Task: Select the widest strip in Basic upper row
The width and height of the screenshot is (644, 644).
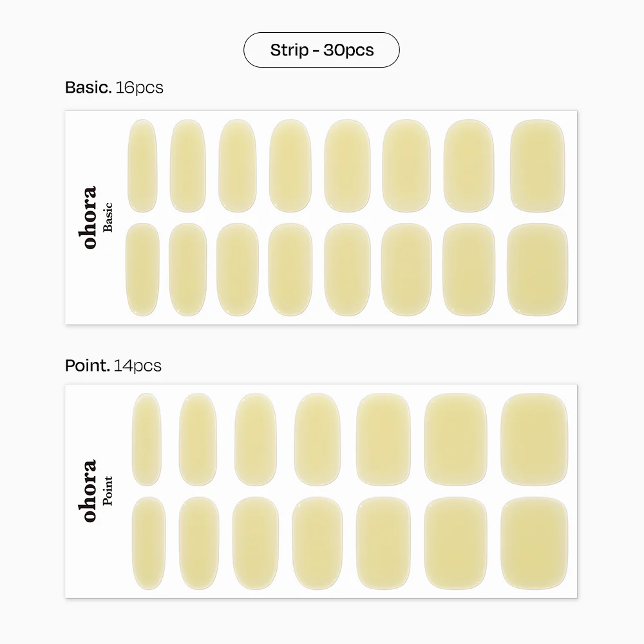Action: point(537,166)
